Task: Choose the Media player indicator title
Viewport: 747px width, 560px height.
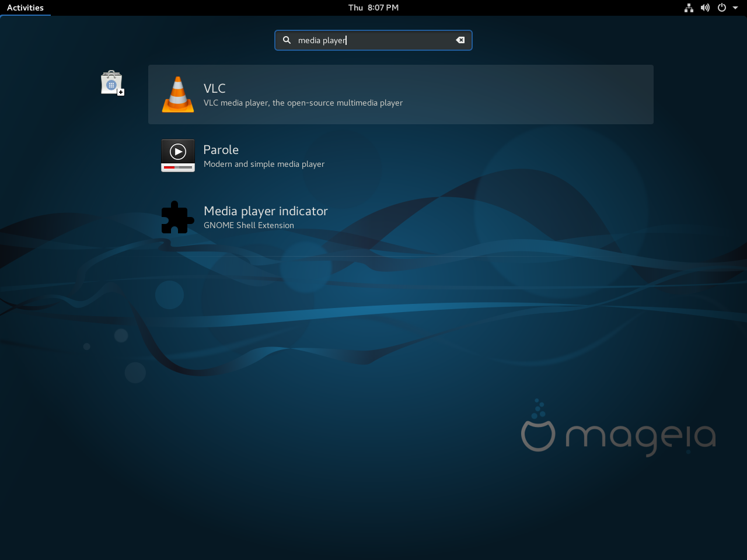Action: 266,211
